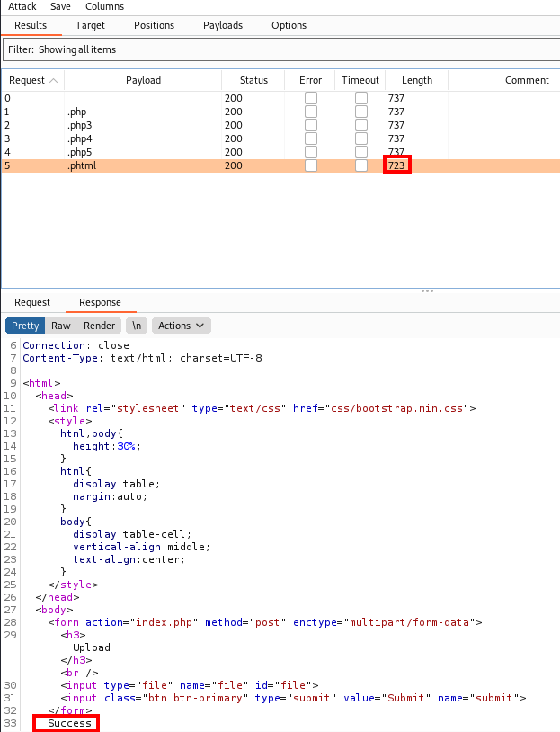The width and height of the screenshot is (560, 732).
Task: Click the form action index.php line
Action: (x=265, y=622)
